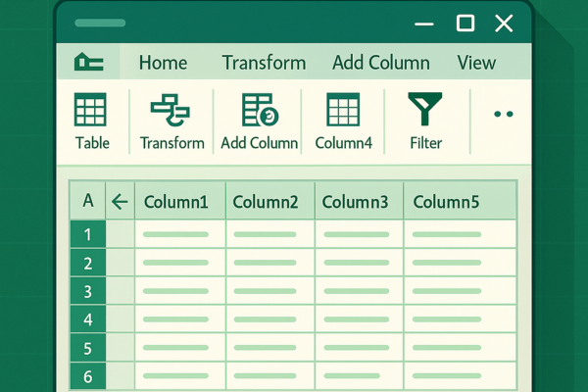588x392 pixels.
Task: Click the Column2 cell in row 3
Action: click(270, 291)
